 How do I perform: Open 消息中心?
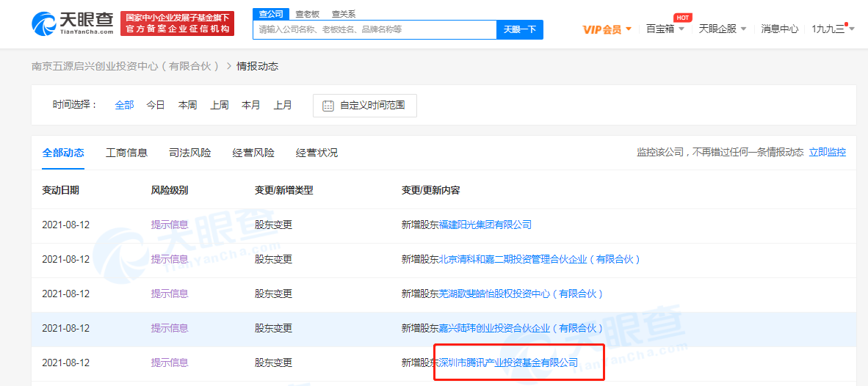click(x=779, y=29)
